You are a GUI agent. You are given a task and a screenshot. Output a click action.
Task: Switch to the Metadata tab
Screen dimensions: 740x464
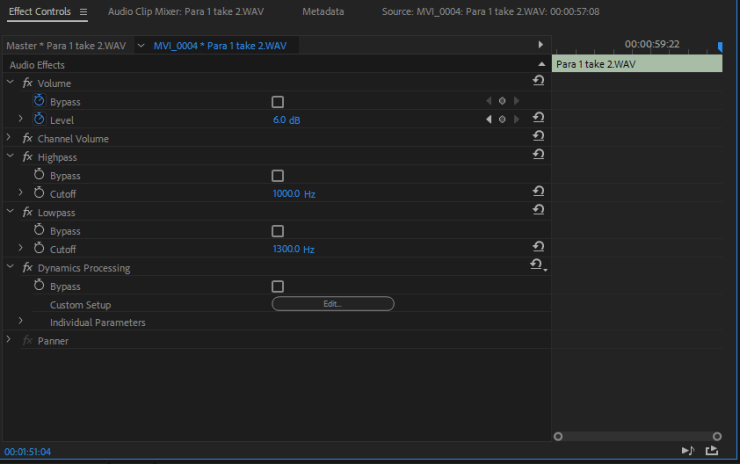[x=323, y=11]
